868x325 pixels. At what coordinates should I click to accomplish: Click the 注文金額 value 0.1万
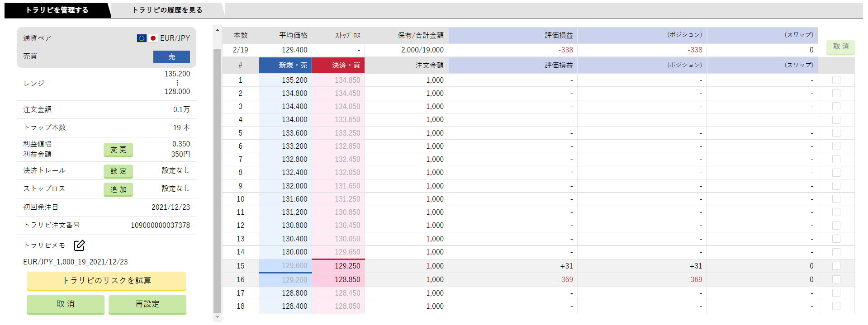[181, 109]
